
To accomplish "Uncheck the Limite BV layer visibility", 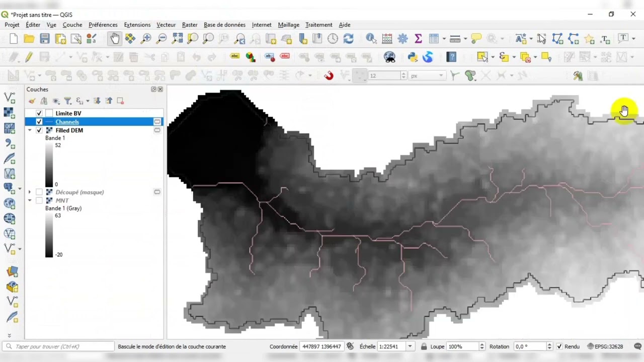I will (x=39, y=114).
